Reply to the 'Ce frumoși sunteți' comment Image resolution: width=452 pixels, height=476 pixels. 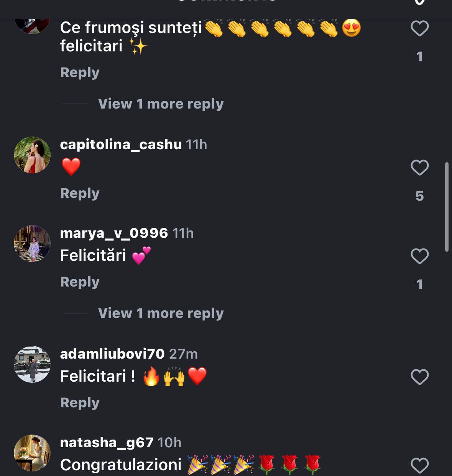pos(80,72)
